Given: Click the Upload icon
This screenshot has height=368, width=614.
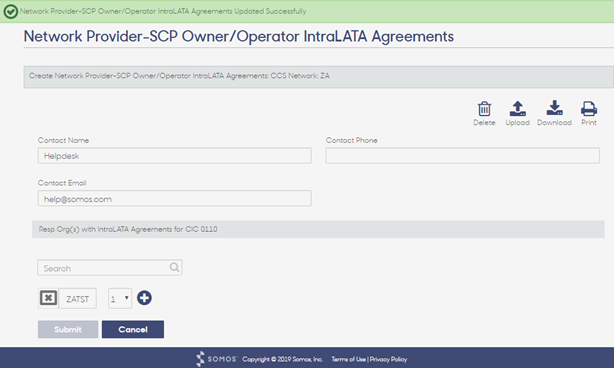Looking at the screenshot, I should click(517, 109).
